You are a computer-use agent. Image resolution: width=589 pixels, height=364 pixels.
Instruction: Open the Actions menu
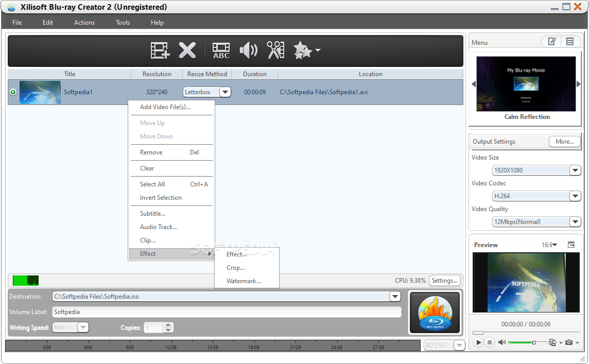point(84,23)
